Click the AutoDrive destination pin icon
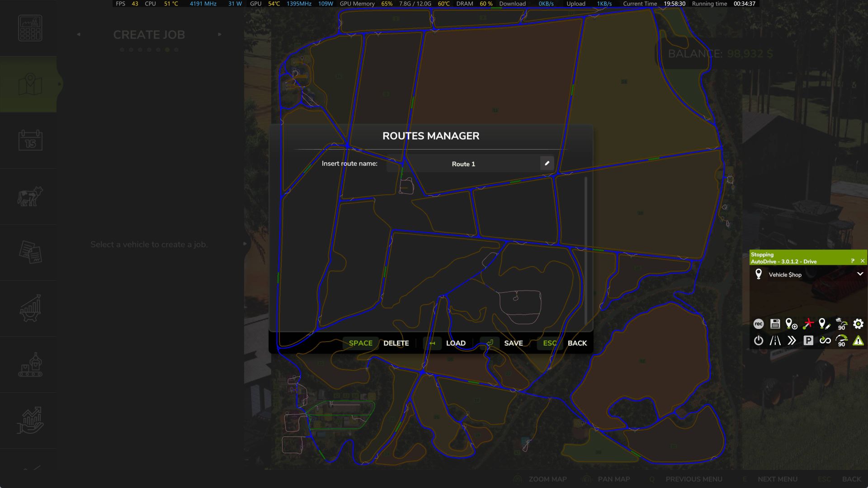 point(759,274)
